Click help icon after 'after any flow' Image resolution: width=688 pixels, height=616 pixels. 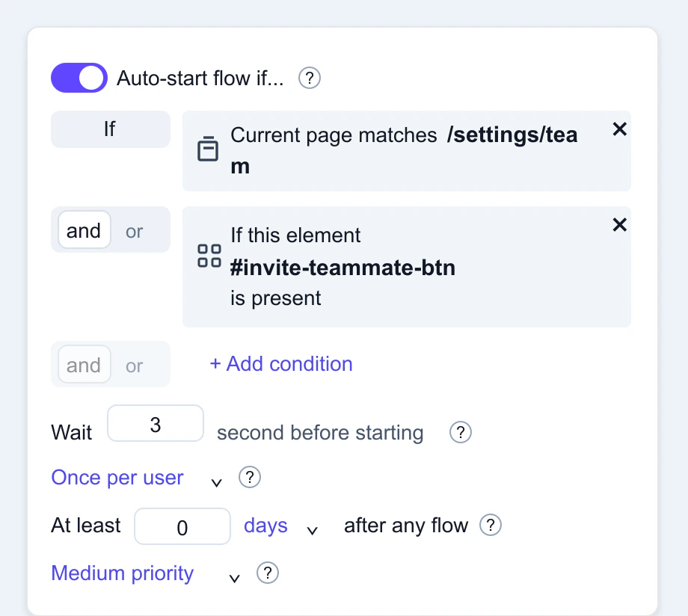pos(491,526)
